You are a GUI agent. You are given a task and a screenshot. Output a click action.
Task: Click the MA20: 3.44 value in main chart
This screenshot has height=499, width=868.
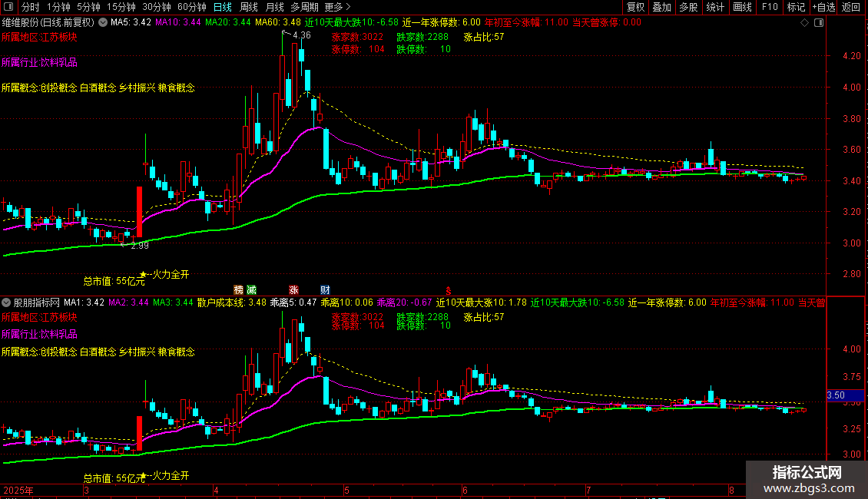pyautogui.click(x=227, y=23)
